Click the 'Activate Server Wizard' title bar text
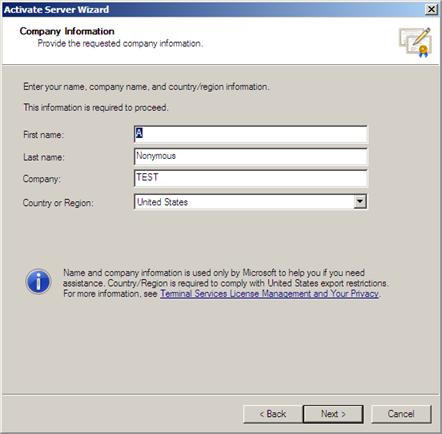Screen dimensions: 442x434 (x=56, y=9)
